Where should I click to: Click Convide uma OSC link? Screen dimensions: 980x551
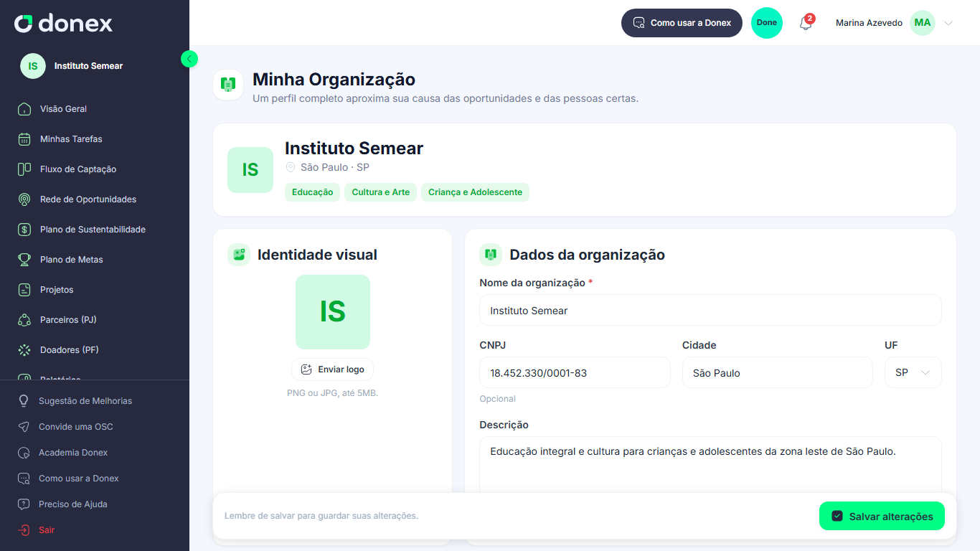click(76, 427)
